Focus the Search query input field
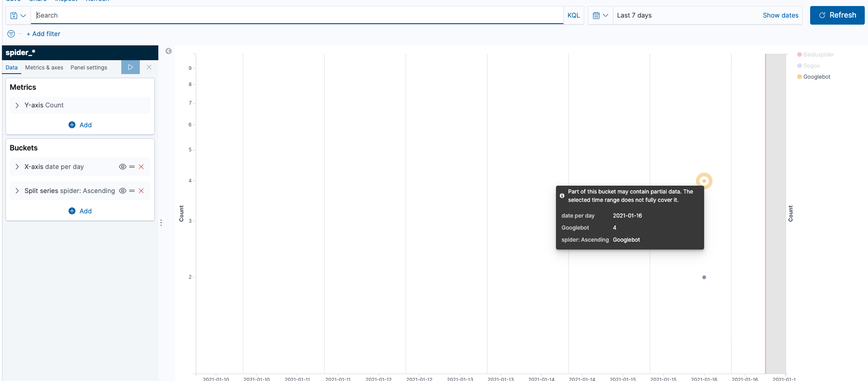868x381 pixels. coord(296,15)
